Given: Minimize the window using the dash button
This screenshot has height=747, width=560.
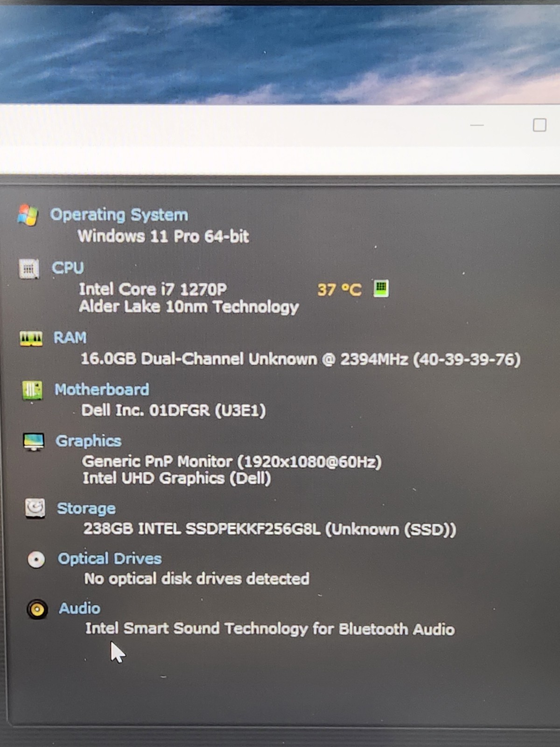Looking at the screenshot, I should (477, 125).
